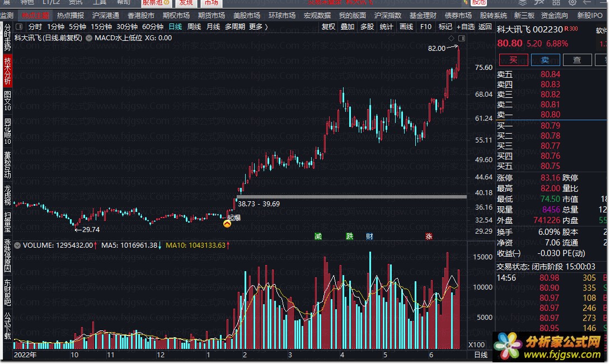
Task: Open 资金流向 in navigation bar
Action: click(x=555, y=16)
